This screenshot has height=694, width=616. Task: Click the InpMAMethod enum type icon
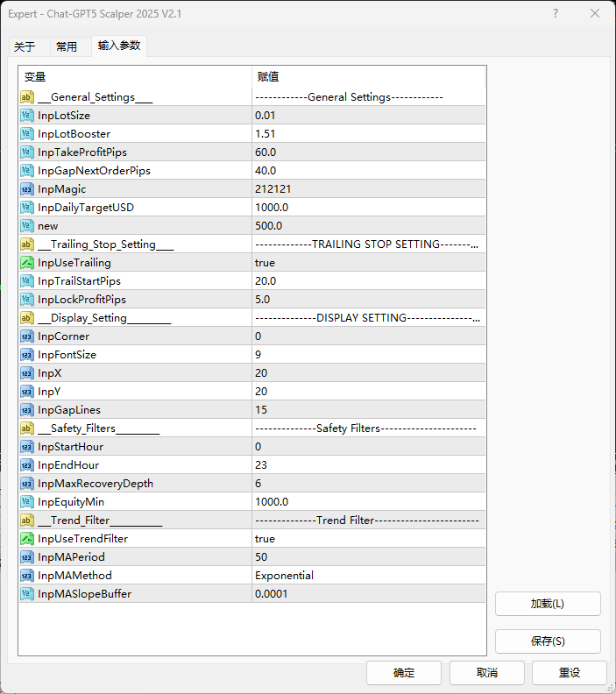[x=27, y=576]
